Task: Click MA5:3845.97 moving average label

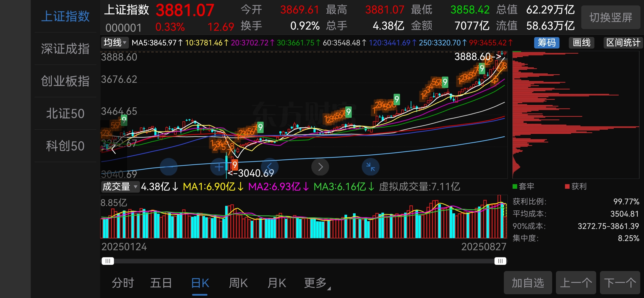Action: [157, 43]
